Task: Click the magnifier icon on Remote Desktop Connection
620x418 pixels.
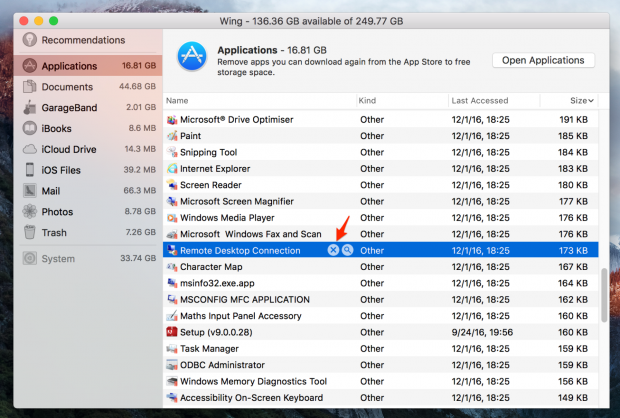Action: tap(347, 250)
